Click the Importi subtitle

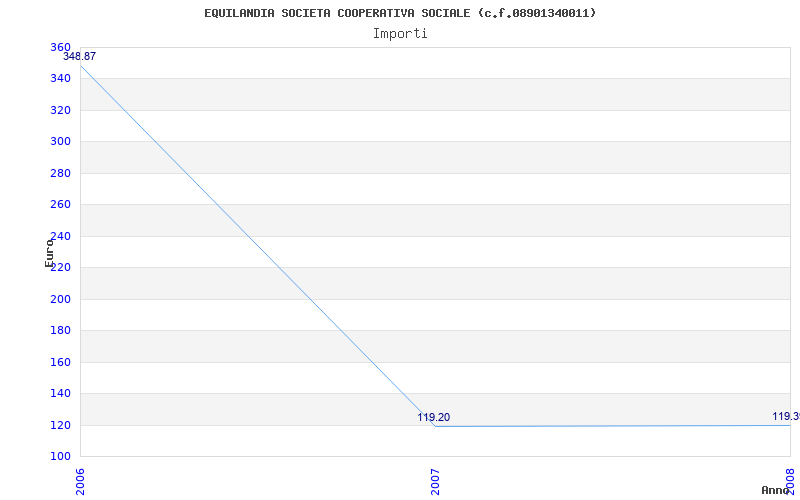pyautogui.click(x=400, y=34)
